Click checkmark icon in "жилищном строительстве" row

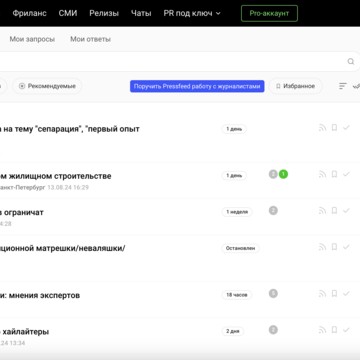[x=346, y=174]
